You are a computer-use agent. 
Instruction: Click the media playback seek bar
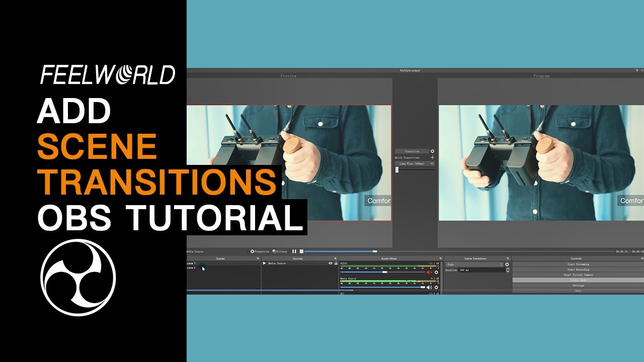tap(459, 251)
